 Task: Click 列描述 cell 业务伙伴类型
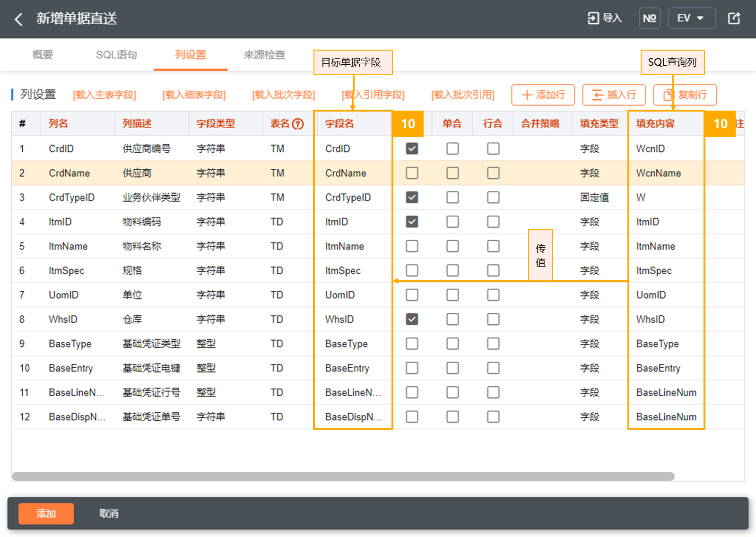coord(151,198)
